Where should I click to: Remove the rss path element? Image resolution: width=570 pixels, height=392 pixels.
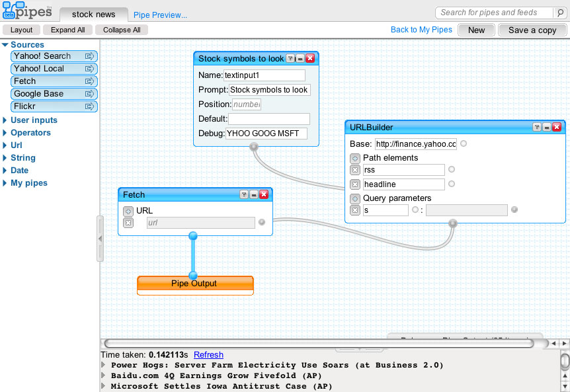[x=355, y=170]
